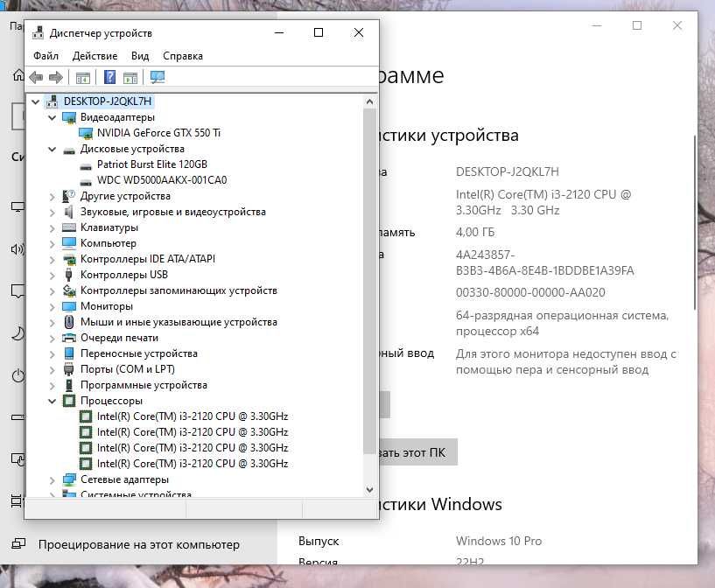This screenshot has height=588, width=715.
Task: Show/hide console tree toolbar icon
Action: (83, 78)
